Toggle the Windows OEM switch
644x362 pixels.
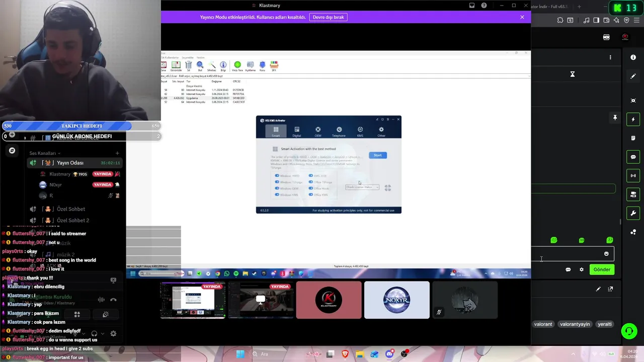click(x=277, y=189)
